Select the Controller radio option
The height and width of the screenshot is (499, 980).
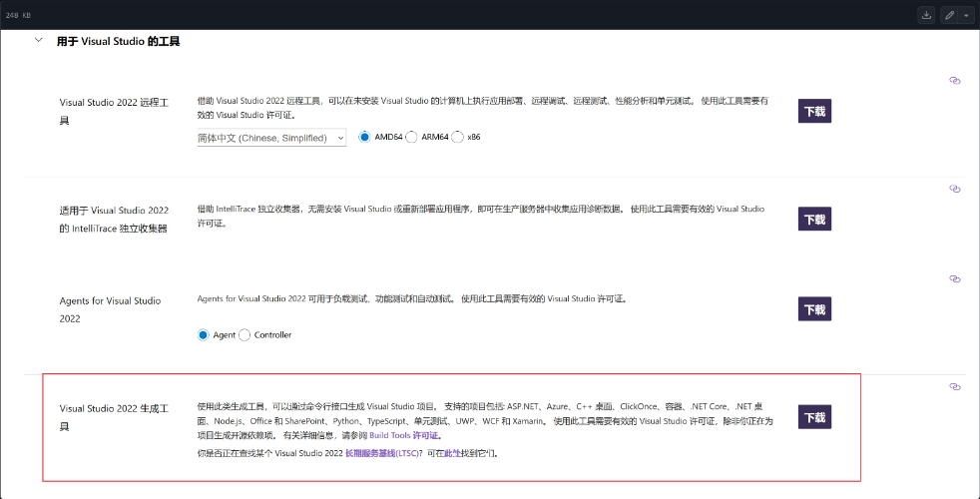(x=245, y=335)
